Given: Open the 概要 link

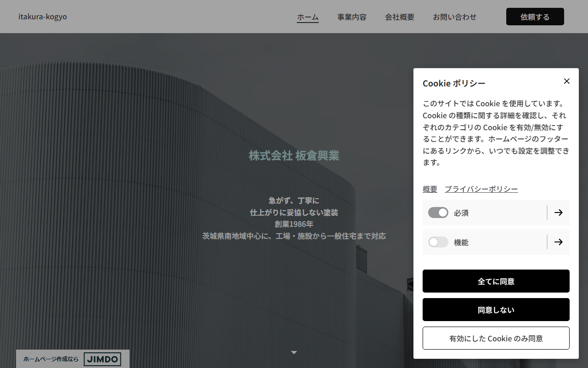Looking at the screenshot, I should [x=430, y=189].
